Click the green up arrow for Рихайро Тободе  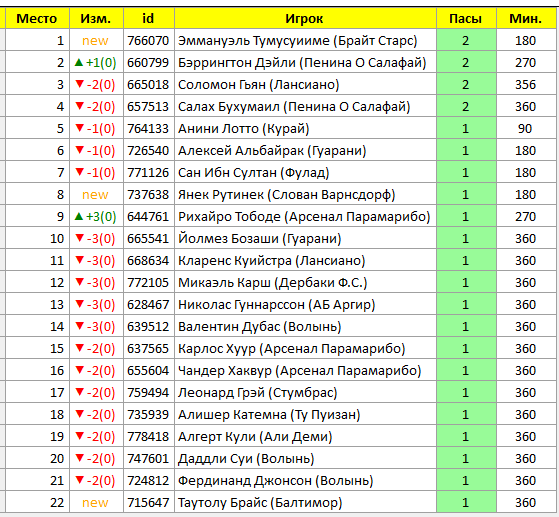tap(79, 216)
